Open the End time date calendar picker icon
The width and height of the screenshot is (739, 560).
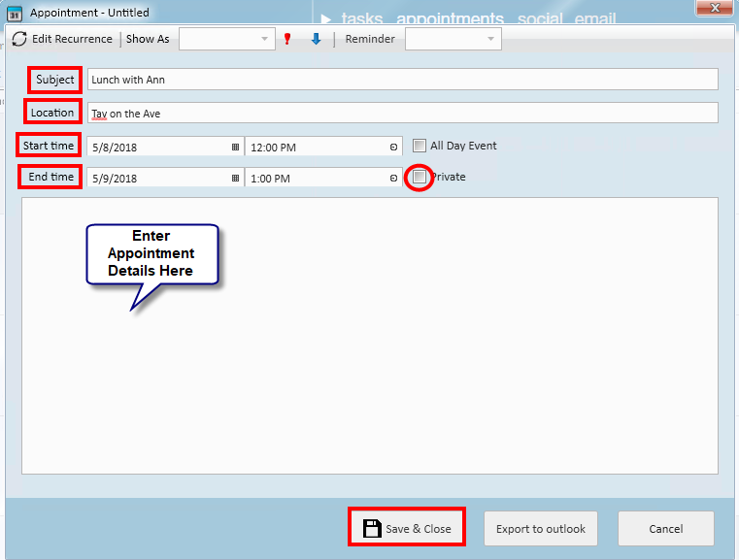pos(236,178)
